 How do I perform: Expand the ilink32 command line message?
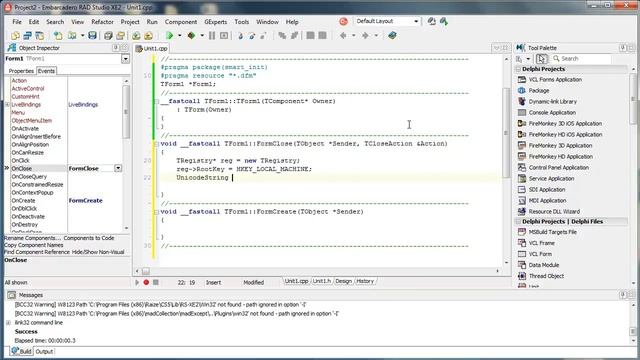(x=8, y=322)
